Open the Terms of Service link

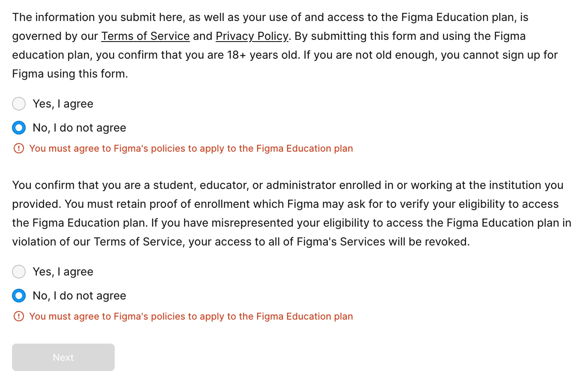tap(146, 36)
